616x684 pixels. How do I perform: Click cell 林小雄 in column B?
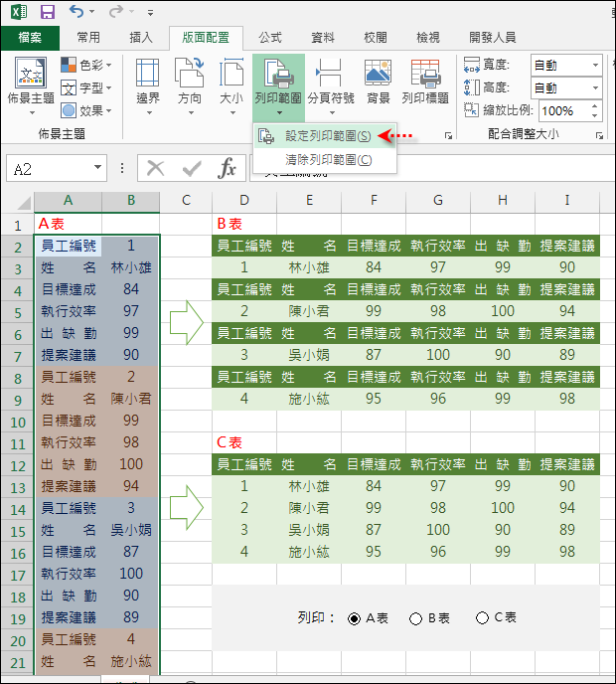131,267
